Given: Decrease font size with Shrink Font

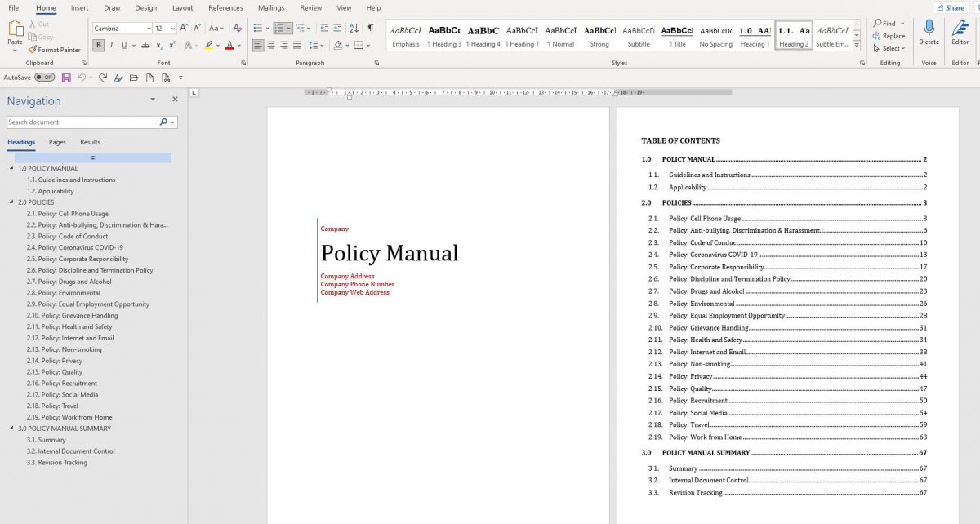Looking at the screenshot, I should (x=196, y=29).
